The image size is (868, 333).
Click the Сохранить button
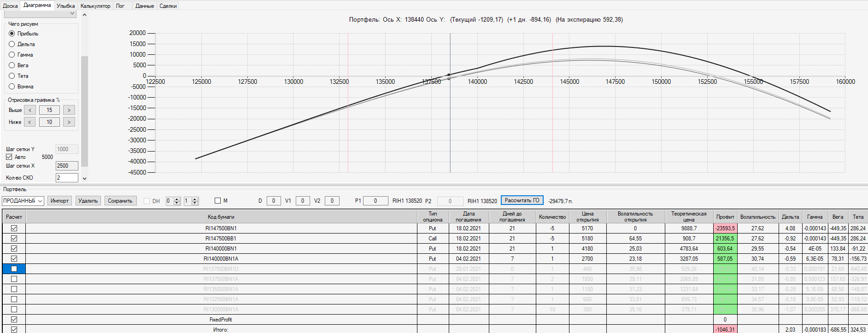click(120, 201)
